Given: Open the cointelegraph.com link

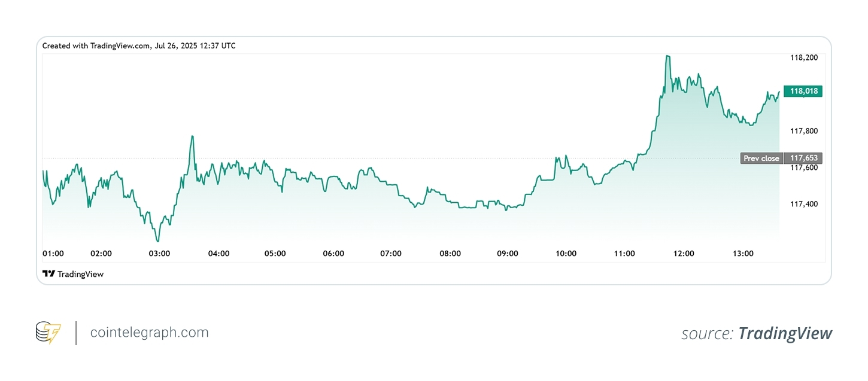Looking at the screenshot, I should click(149, 333).
